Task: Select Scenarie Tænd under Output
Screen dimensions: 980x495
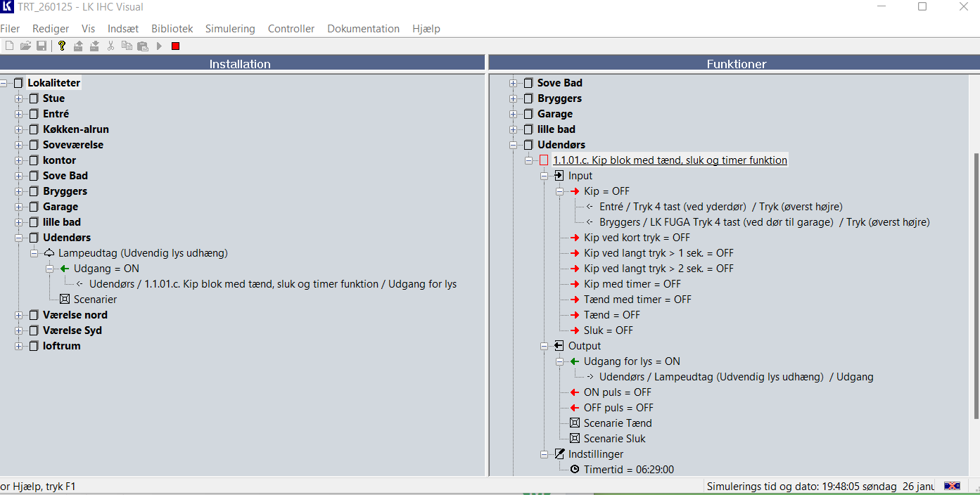Action: pyautogui.click(x=617, y=423)
